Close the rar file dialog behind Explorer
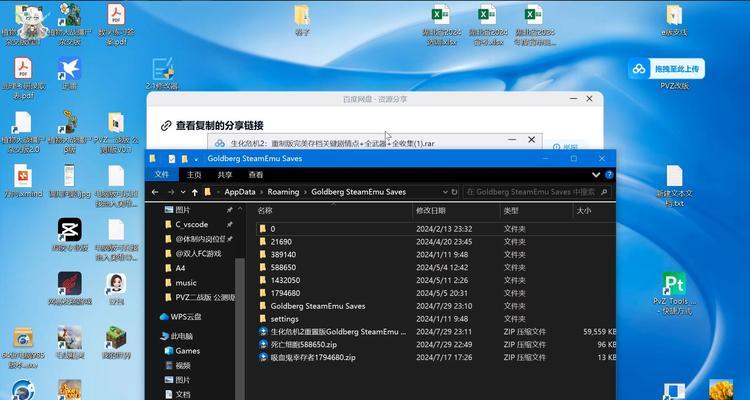Viewport: 750px width, 400px height. pos(531,140)
